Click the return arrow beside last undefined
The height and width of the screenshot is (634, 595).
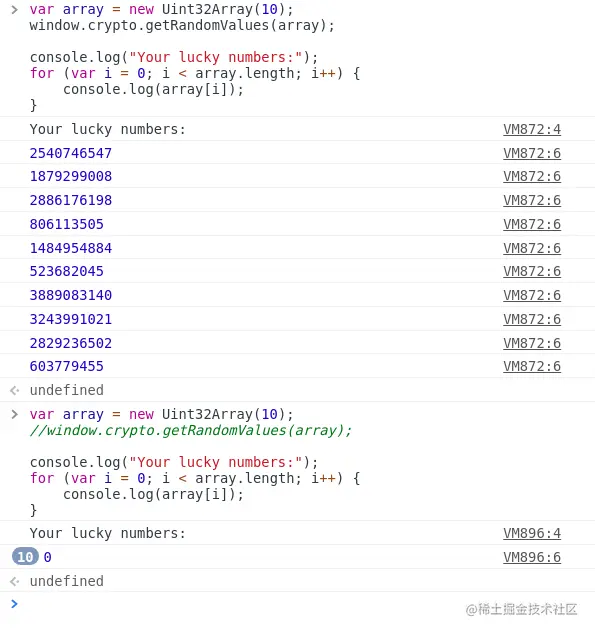pyautogui.click(x=15, y=581)
